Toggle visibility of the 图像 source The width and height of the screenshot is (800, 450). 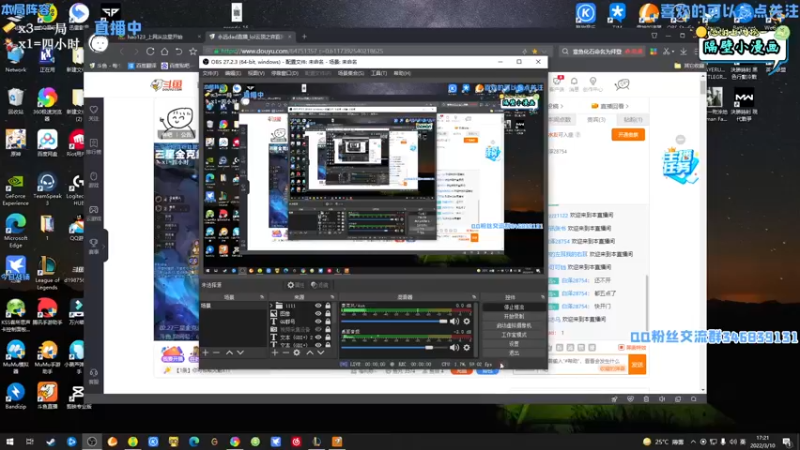(x=318, y=314)
